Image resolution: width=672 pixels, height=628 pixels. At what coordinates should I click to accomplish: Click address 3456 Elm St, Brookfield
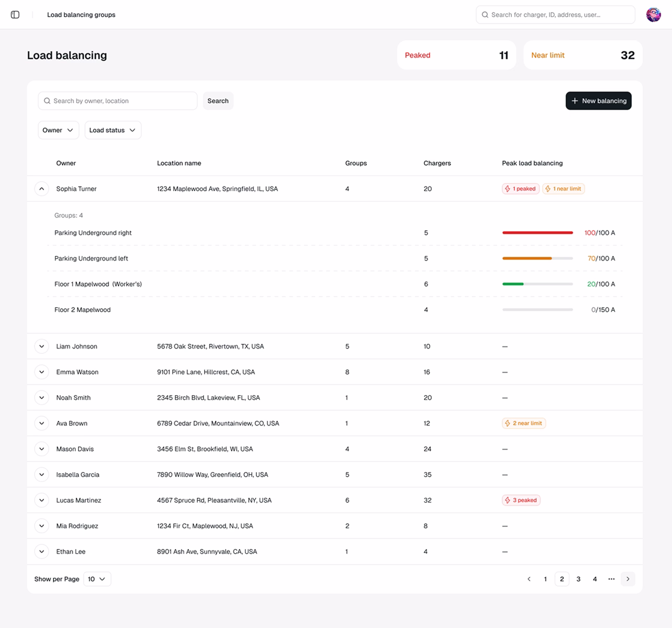tap(205, 449)
